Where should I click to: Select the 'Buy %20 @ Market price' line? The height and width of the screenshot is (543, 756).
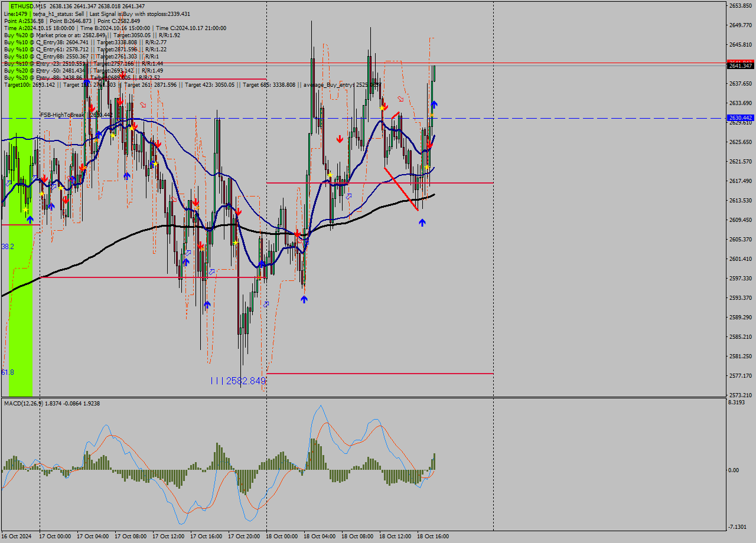92,35
